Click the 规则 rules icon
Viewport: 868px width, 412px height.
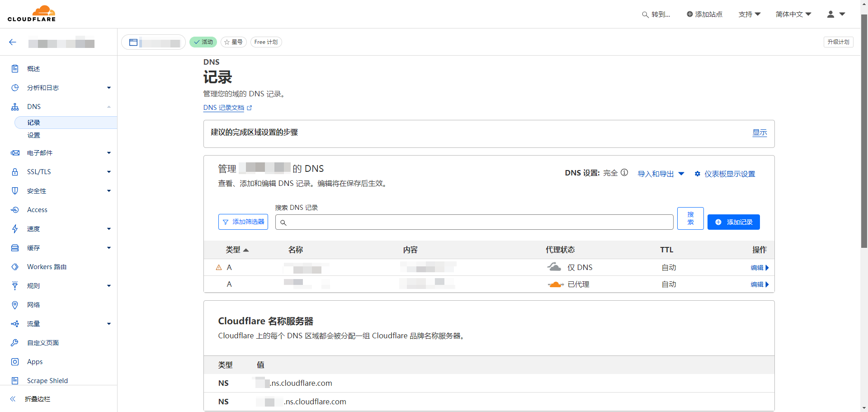(x=15, y=286)
